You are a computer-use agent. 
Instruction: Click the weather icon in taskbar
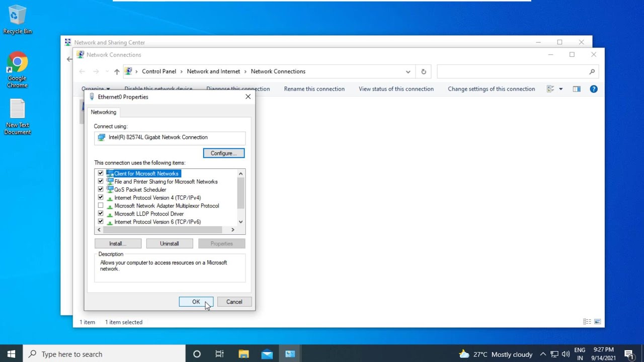464,354
